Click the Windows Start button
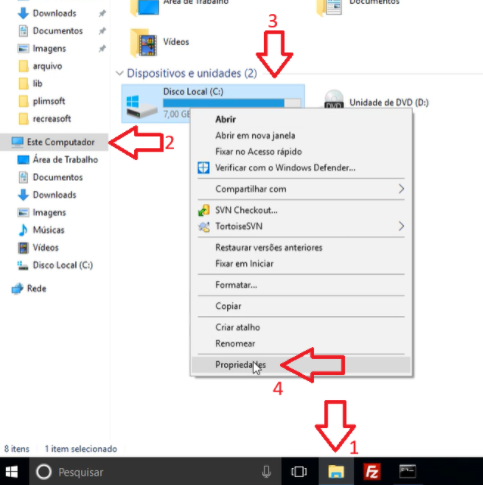The image size is (483, 485). [12, 472]
